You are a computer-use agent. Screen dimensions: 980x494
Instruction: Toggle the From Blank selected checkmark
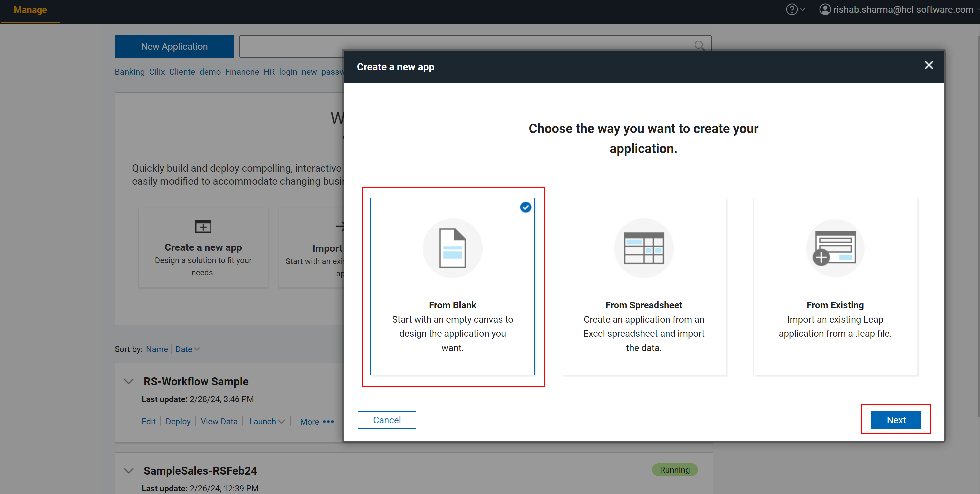pyautogui.click(x=525, y=207)
